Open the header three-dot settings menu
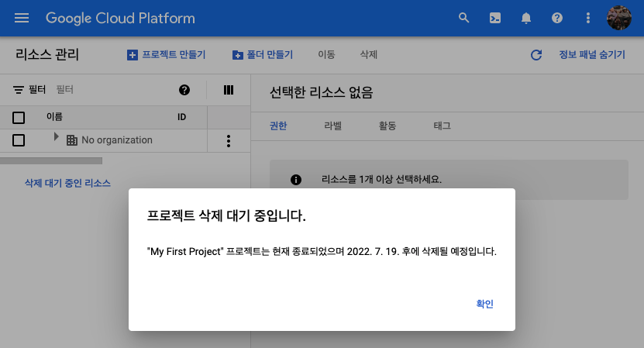Screen dimensions: 644x348 pyautogui.click(x=588, y=18)
